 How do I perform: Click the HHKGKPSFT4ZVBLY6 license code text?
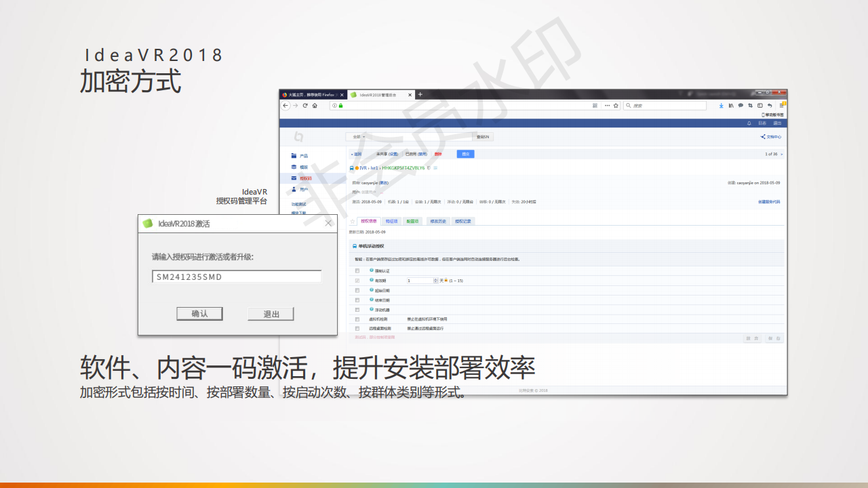(403, 167)
